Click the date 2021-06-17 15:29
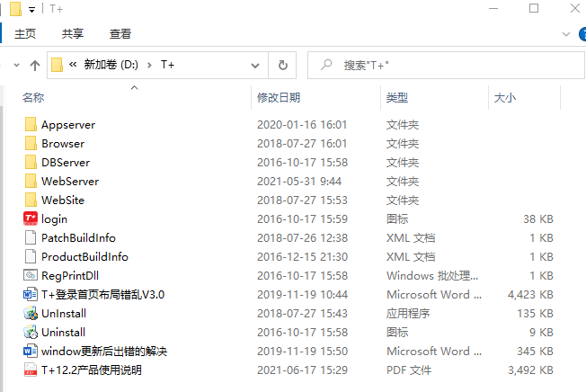Screen dimensions: 586x392 coord(302,370)
